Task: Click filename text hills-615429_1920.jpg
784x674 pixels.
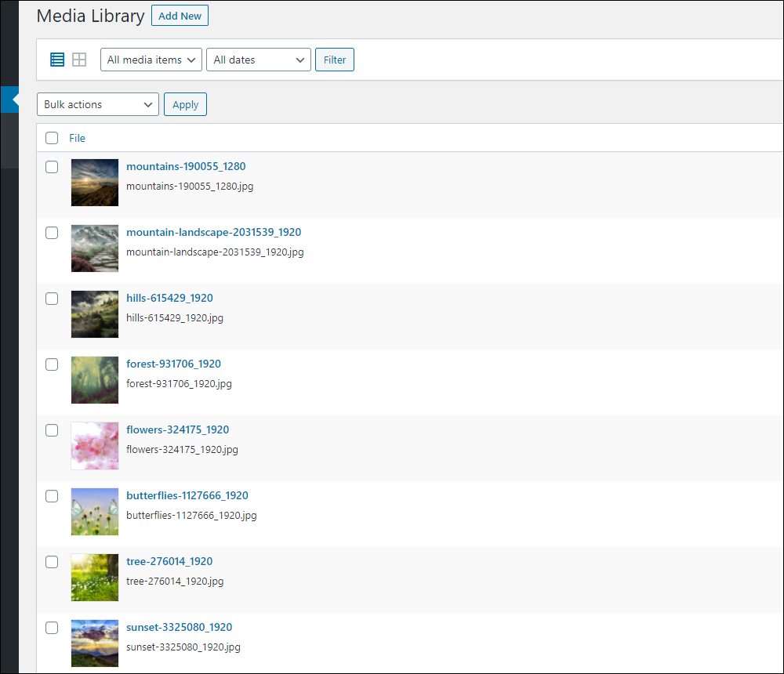Action: pos(175,318)
